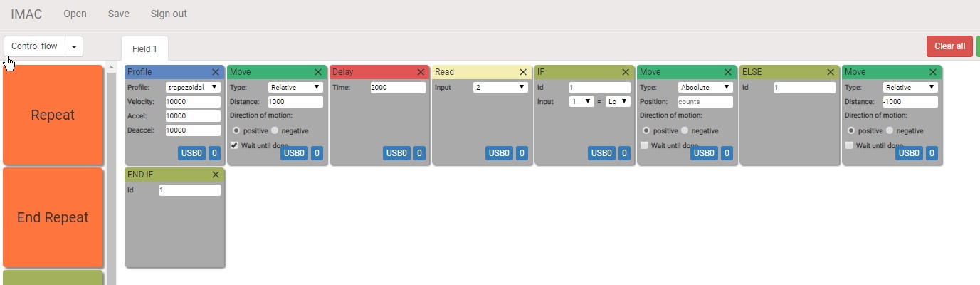Viewport: 980px width, 285px height.
Task: Add a Repeat block from the palette
Action: point(53,115)
